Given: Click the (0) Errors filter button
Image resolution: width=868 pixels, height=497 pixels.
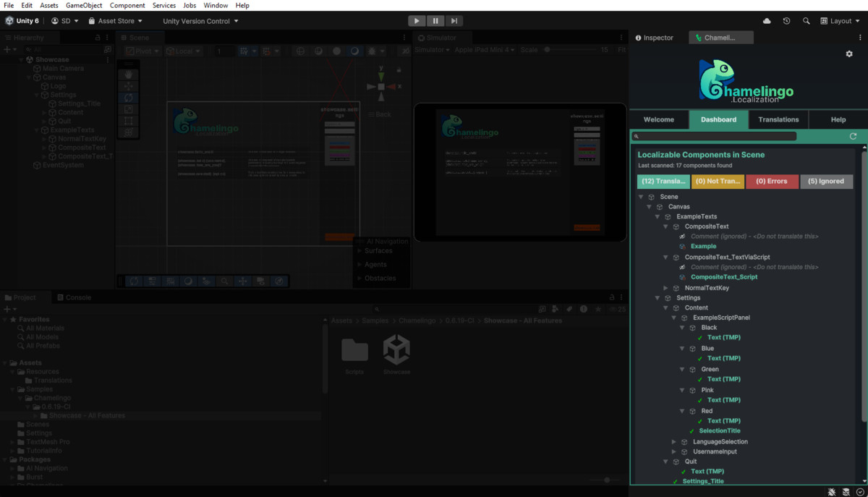Looking at the screenshot, I should pyautogui.click(x=772, y=181).
